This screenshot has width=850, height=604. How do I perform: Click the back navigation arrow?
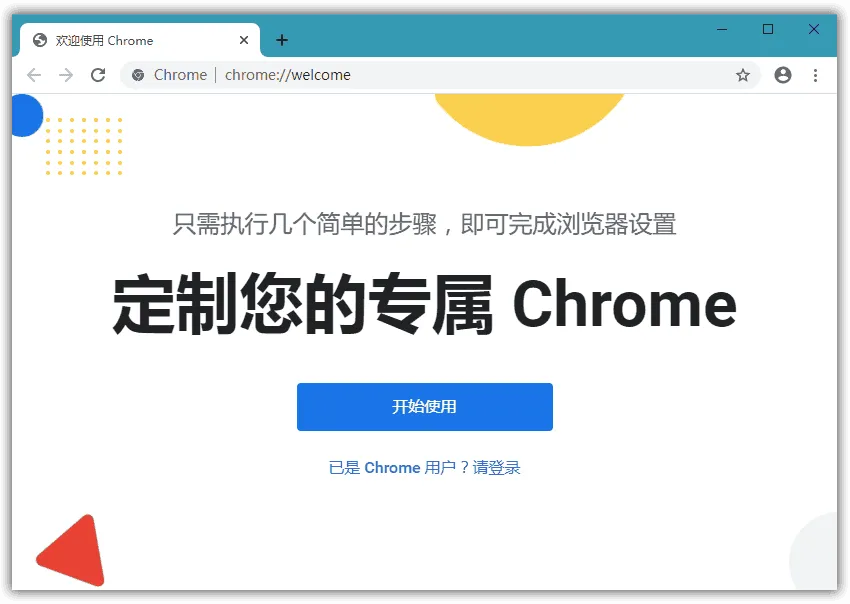[x=34, y=75]
